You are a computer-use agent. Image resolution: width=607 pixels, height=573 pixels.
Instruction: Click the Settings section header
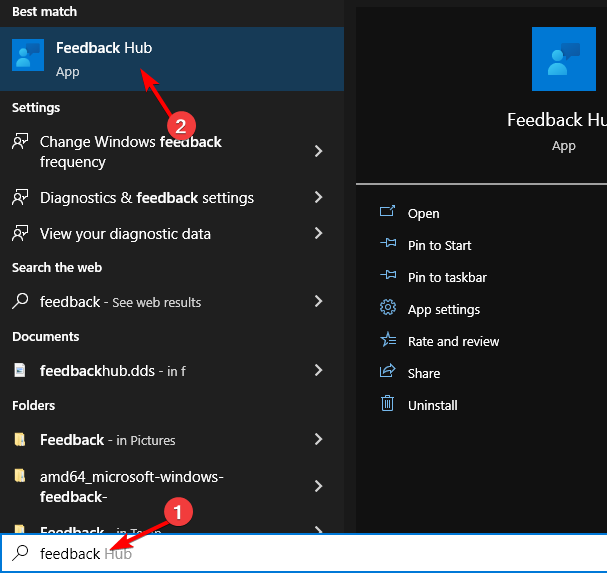[x=36, y=107]
